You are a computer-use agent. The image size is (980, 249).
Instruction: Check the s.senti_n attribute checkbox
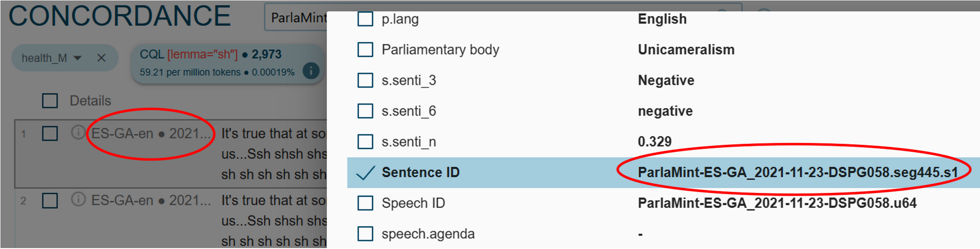pyautogui.click(x=364, y=142)
